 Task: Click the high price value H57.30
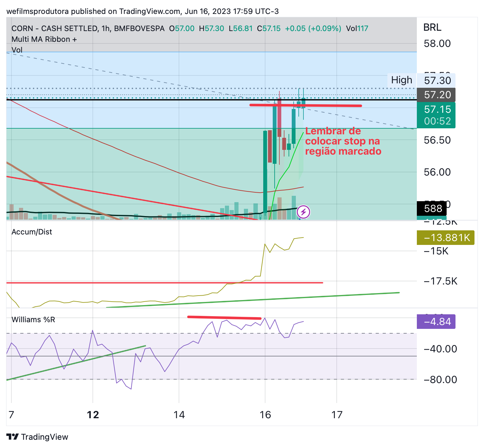coord(211,29)
